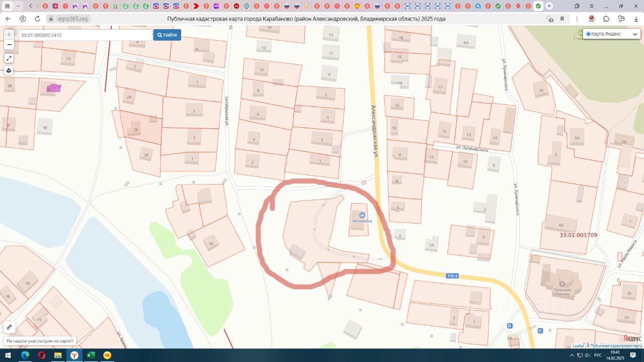Screen dimensions: 644x362
Task: Open browser extensions puzzle icon
Action: click(606, 19)
